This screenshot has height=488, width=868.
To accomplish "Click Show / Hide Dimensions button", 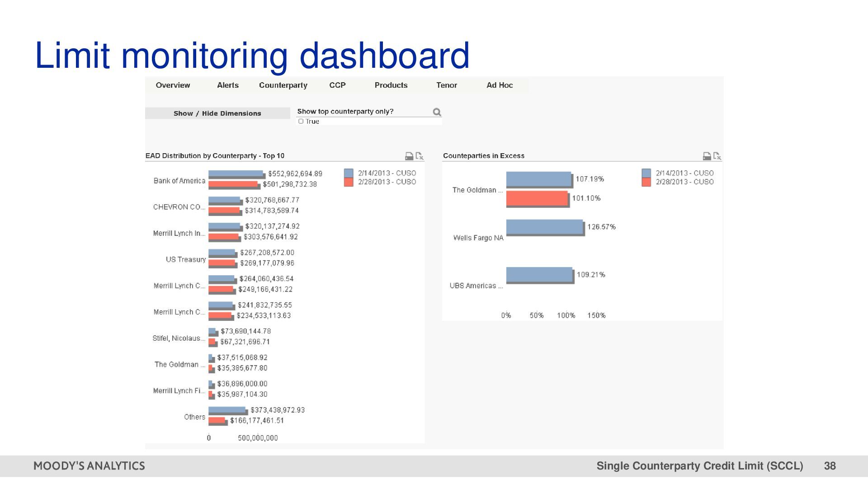I will pyautogui.click(x=217, y=113).
